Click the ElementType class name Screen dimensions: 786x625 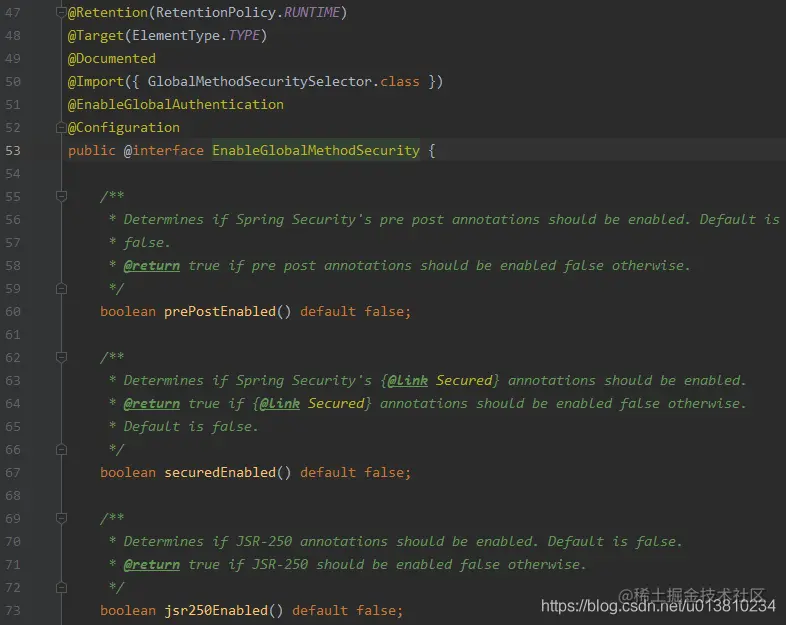pyautogui.click(x=175, y=36)
